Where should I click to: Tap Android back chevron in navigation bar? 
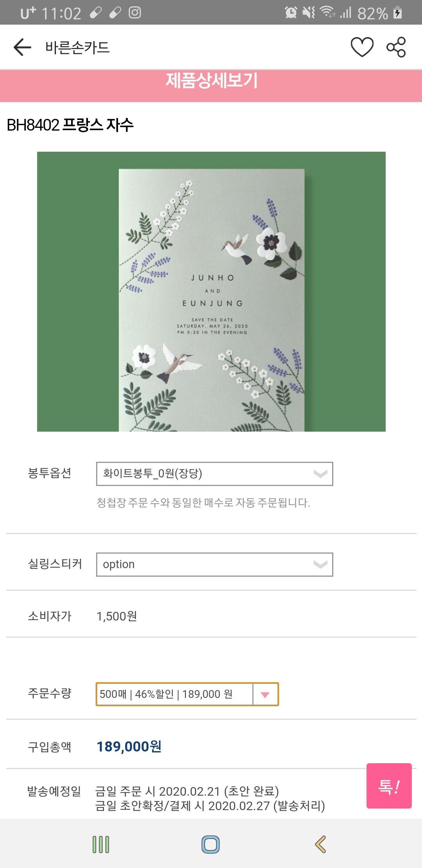pos(320,845)
